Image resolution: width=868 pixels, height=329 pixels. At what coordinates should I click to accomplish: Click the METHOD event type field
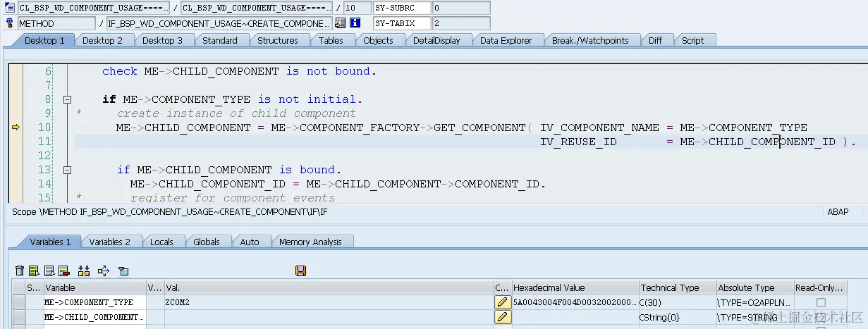56,23
